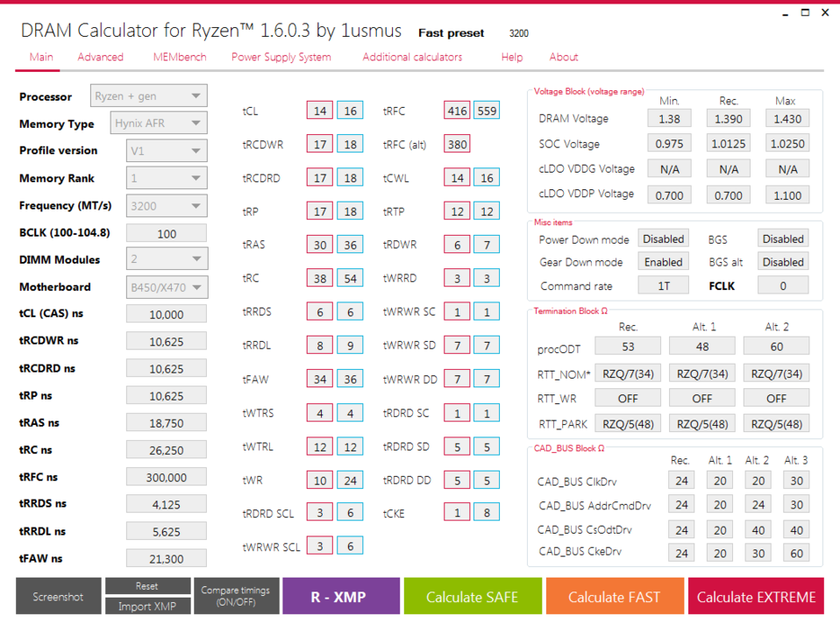
Task: Switch to the Advanced tab
Action: (x=100, y=57)
